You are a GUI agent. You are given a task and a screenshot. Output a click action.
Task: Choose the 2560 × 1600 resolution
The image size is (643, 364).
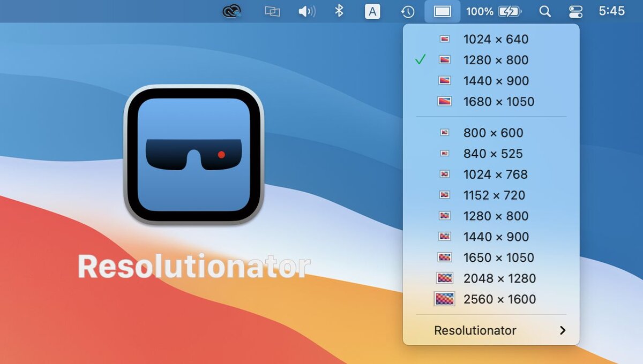(x=491, y=299)
